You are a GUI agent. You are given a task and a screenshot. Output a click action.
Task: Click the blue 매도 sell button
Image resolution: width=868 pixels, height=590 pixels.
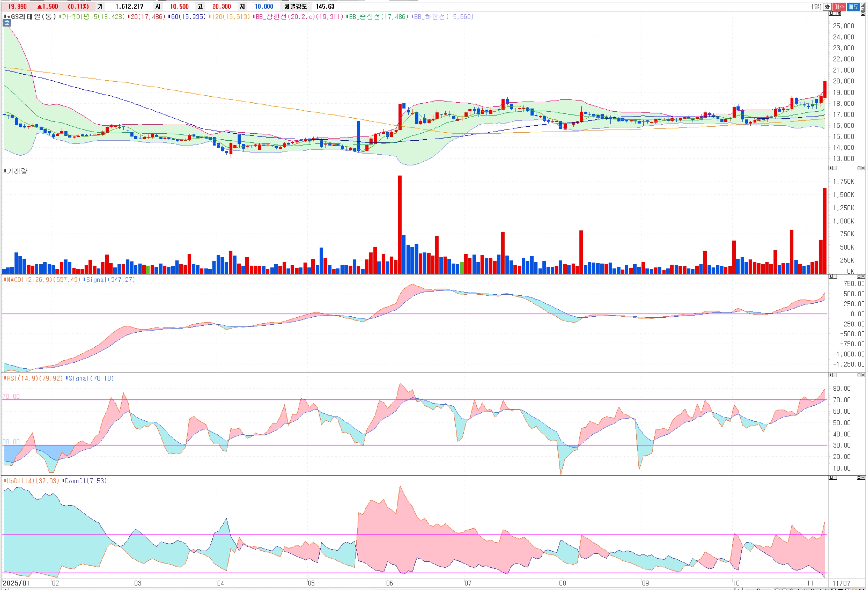pos(853,7)
